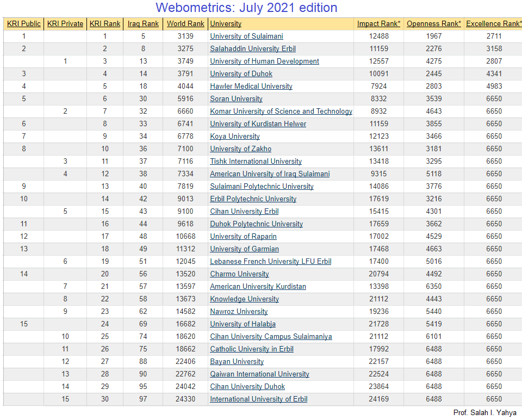Open University of Kurdistan Helwer link

tap(258, 124)
